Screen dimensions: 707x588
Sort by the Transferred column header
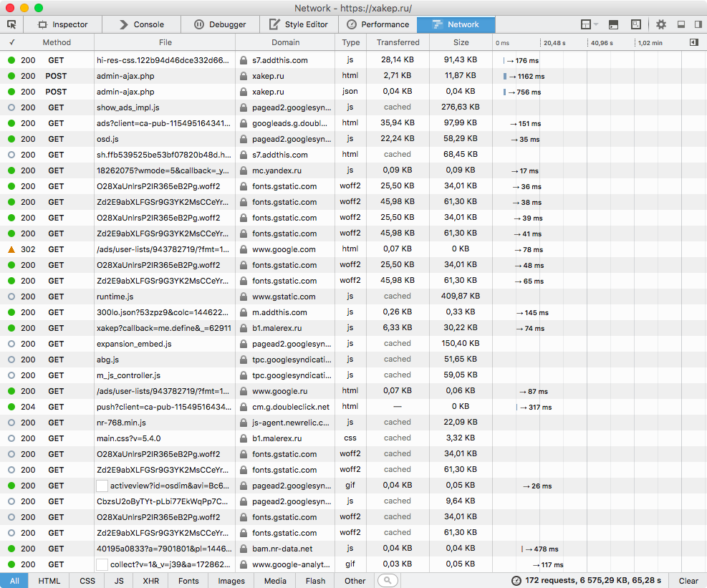[x=398, y=42]
